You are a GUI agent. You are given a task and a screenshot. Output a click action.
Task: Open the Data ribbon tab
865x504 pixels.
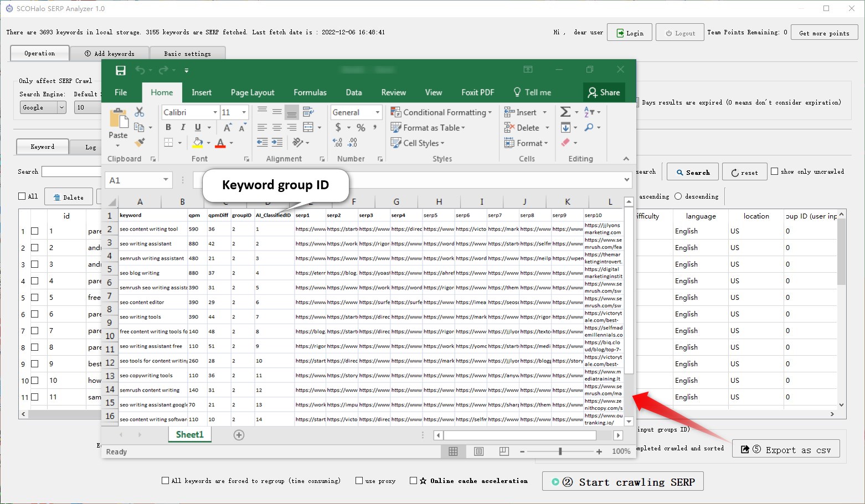point(354,92)
